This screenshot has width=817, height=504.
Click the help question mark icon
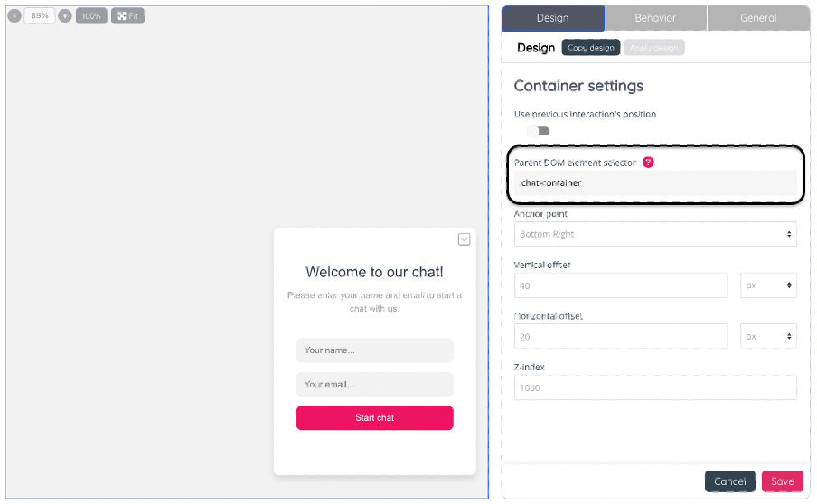point(648,163)
